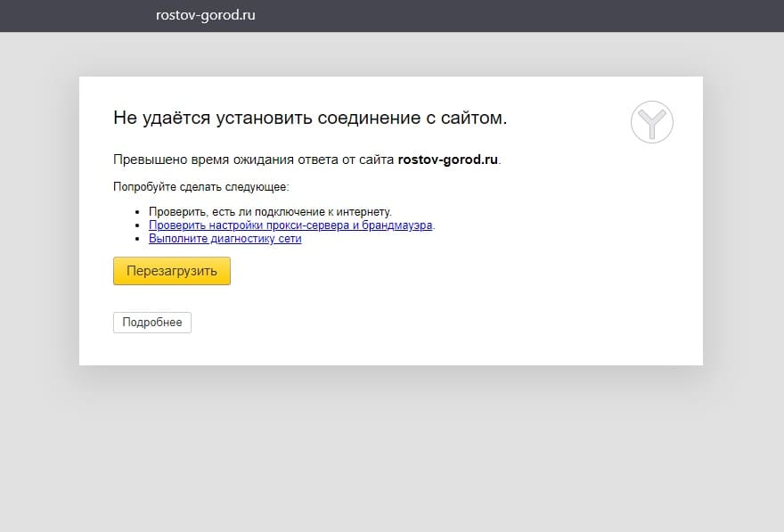784x532 pixels.
Task: Select bold rostov-gorod.ru in the error message
Action: (x=447, y=160)
